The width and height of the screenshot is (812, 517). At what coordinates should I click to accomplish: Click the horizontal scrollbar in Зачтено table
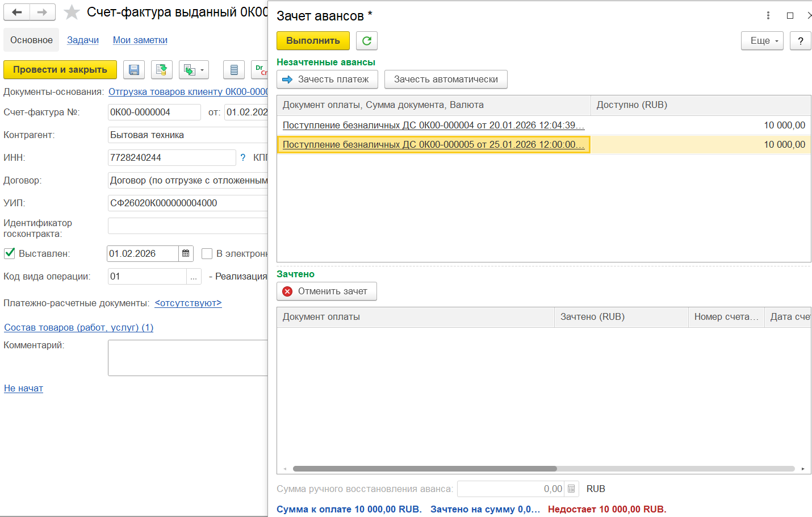(425, 469)
